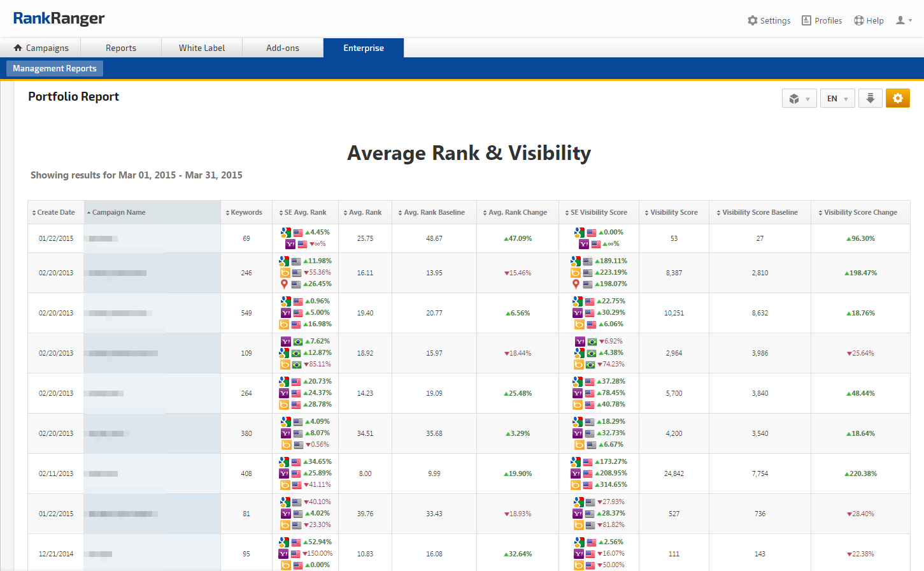
Task: Sort by Visibility Score Baseline column
Action: point(759,212)
